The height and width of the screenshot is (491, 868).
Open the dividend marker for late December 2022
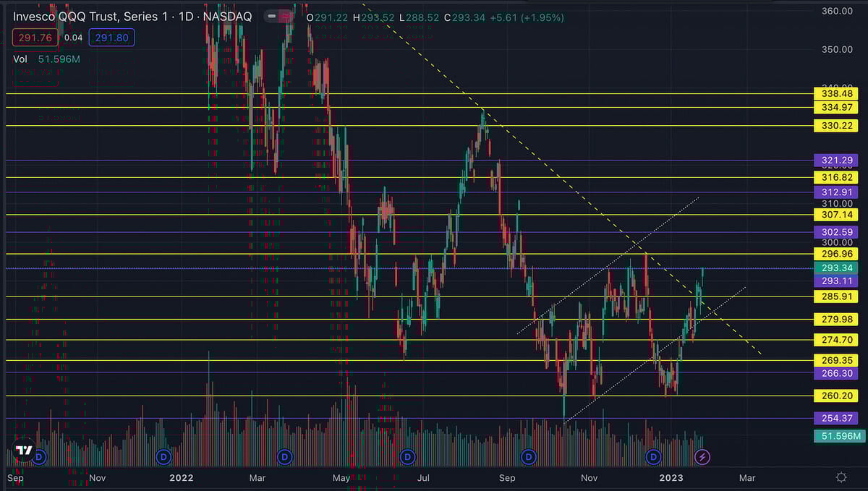pyautogui.click(x=654, y=457)
